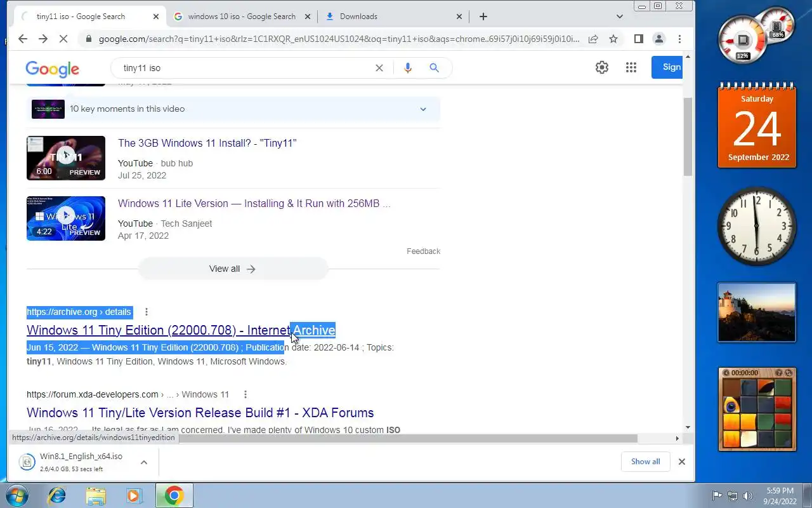Open Google quick settings gear
The height and width of the screenshot is (508, 812).
pos(602,67)
